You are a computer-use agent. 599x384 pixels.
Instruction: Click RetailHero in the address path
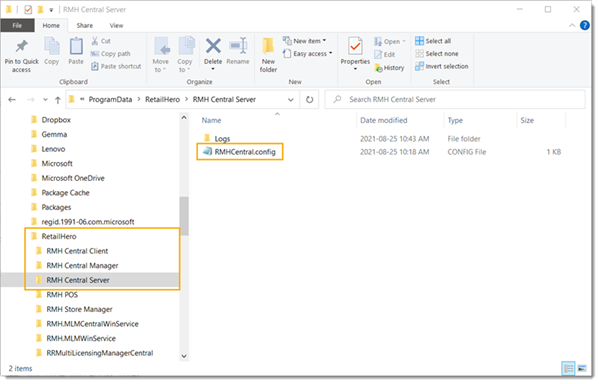click(162, 99)
